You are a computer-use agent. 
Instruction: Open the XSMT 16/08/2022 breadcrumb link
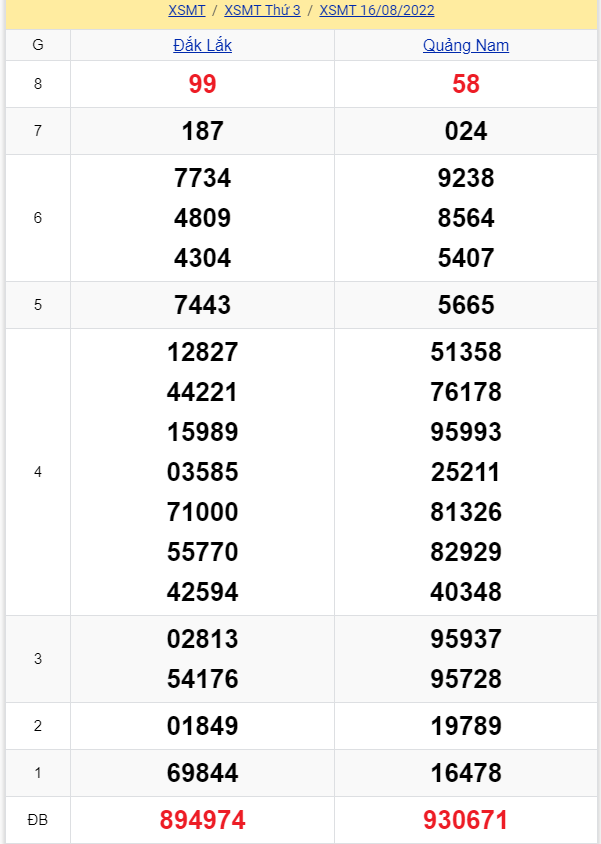pyautogui.click(x=377, y=11)
